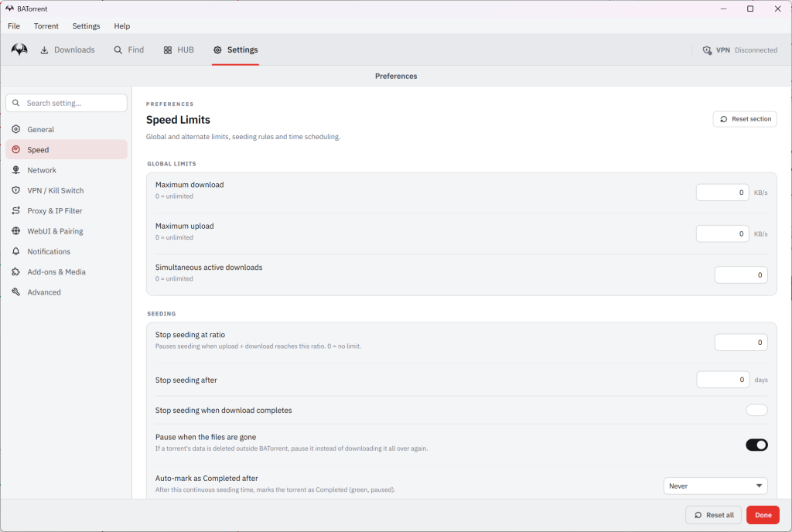Open the File menu
This screenshot has width=792, height=532.
click(x=14, y=26)
